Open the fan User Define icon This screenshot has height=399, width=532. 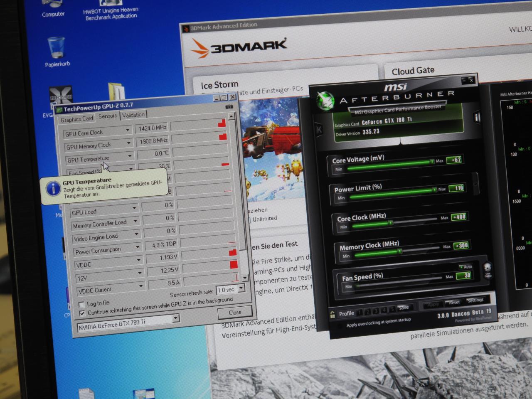click(488, 271)
